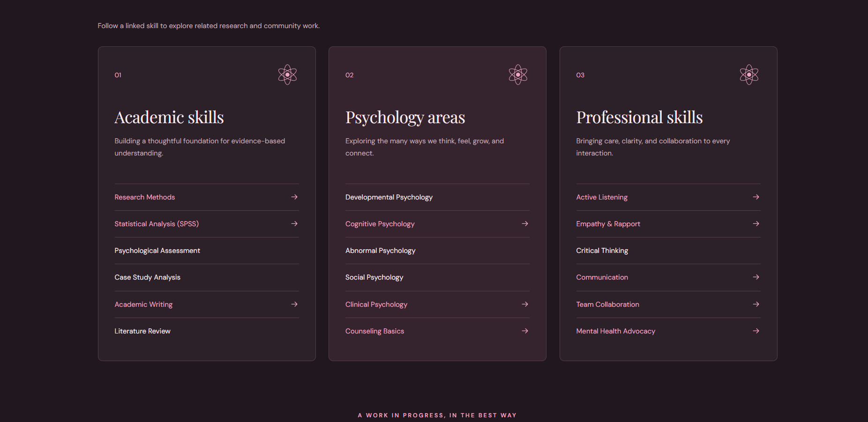This screenshot has width=868, height=422.
Task: Open the Cognitive Psychology link
Action: [437, 224]
